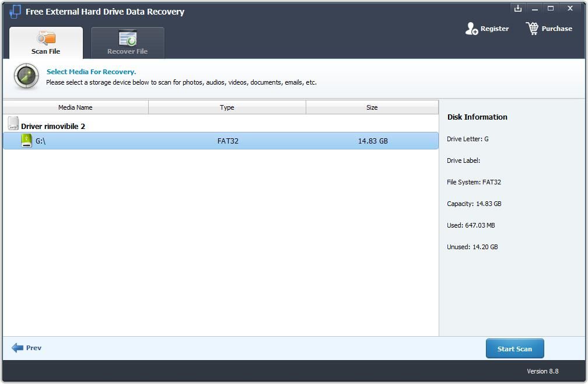Click the Media Name column header
588x384 pixels.
click(x=75, y=107)
